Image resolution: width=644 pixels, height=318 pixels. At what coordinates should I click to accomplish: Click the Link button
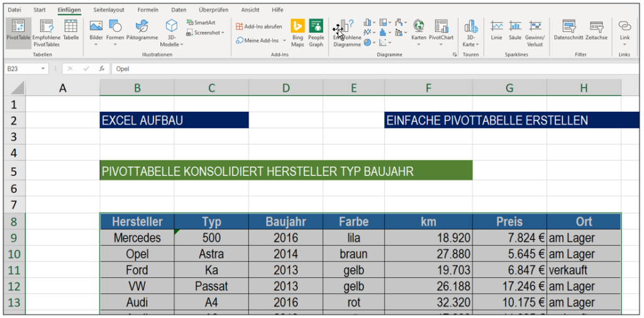pyautogui.click(x=625, y=33)
